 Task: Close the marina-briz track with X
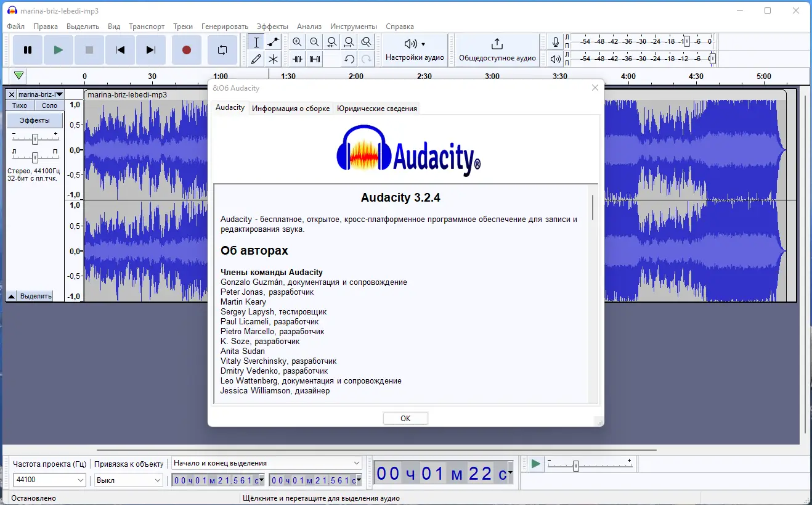click(x=12, y=94)
